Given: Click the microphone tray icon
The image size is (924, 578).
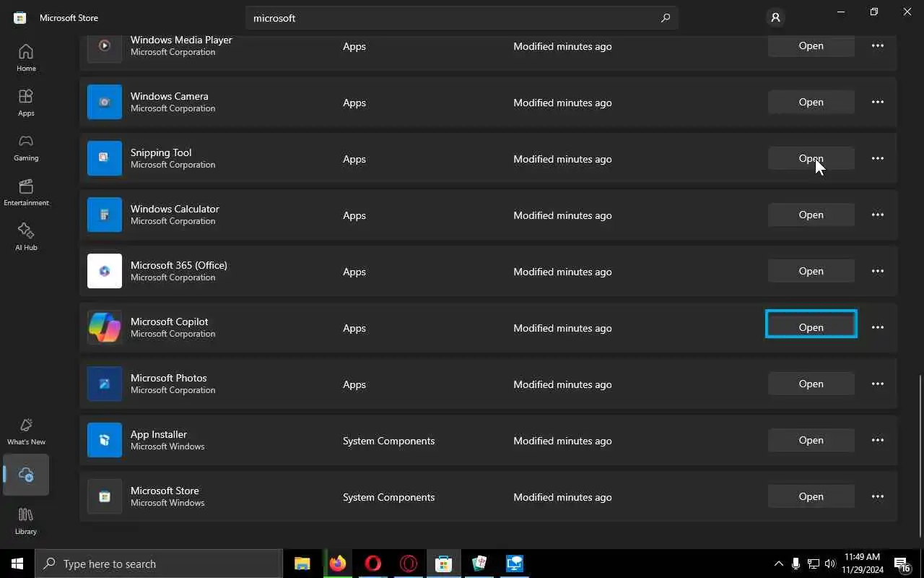Looking at the screenshot, I should point(796,564).
